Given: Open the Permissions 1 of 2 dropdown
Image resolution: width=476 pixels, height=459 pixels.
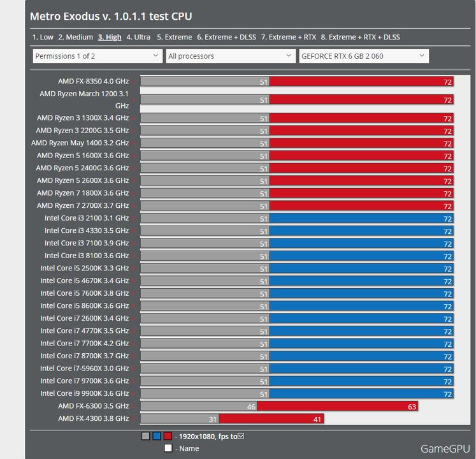Looking at the screenshot, I should click(97, 56).
